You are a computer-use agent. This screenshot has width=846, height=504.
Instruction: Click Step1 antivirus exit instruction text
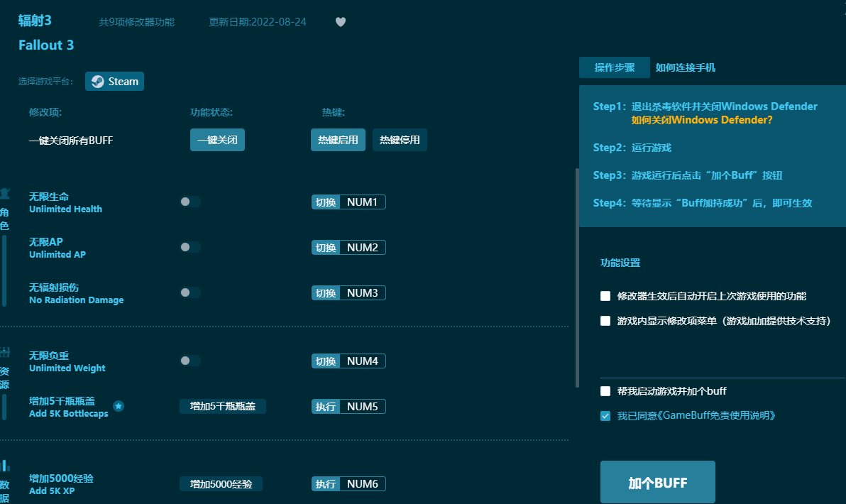[x=705, y=106]
